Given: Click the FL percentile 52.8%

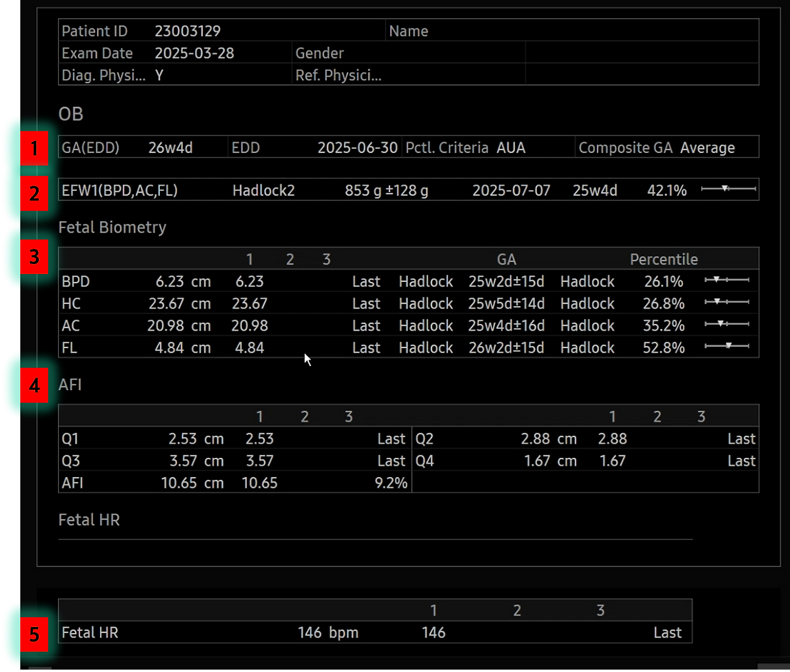Looking at the screenshot, I should coord(663,348).
